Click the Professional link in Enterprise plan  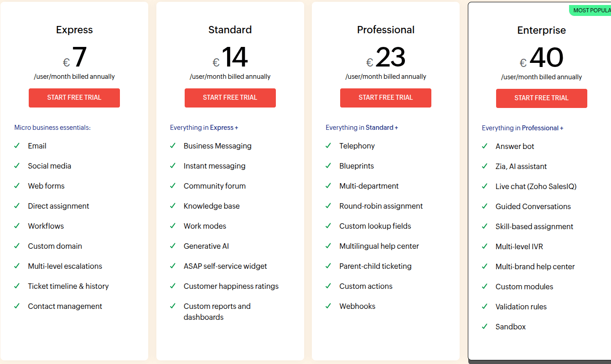pyautogui.click(x=540, y=128)
